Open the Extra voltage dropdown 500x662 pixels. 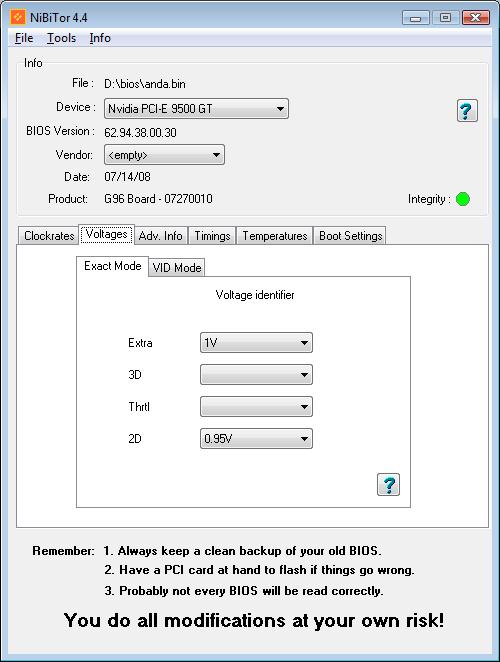[256, 342]
